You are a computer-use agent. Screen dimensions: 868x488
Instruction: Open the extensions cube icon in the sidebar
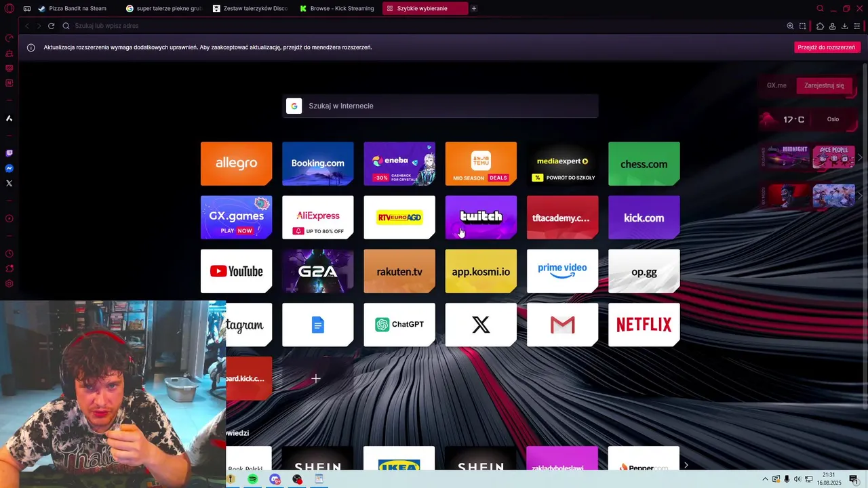pyautogui.click(x=9, y=268)
